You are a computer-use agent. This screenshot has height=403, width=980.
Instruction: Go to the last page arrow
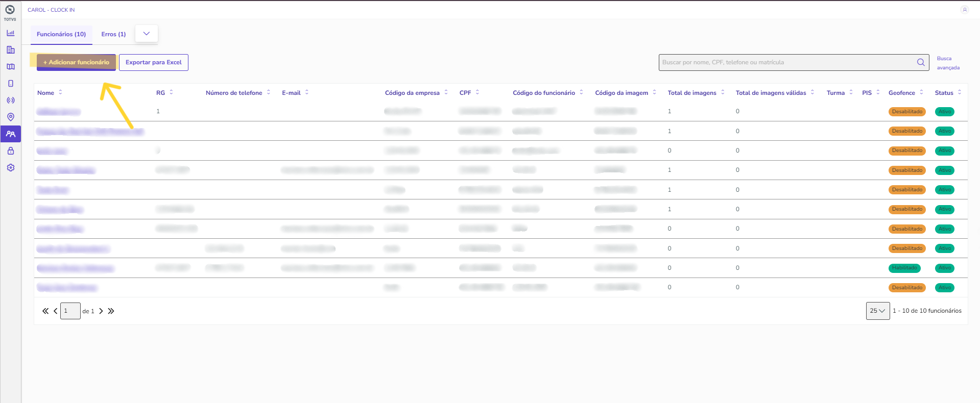click(x=111, y=311)
